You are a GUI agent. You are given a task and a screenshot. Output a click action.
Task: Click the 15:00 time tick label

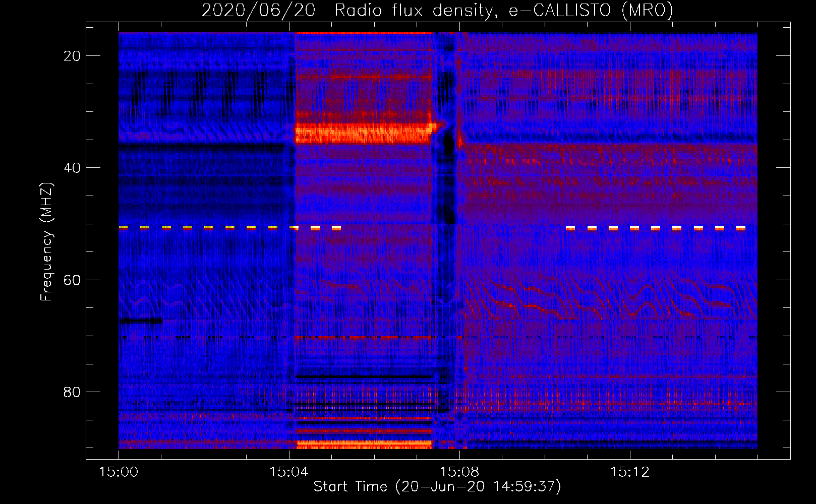click(x=119, y=472)
